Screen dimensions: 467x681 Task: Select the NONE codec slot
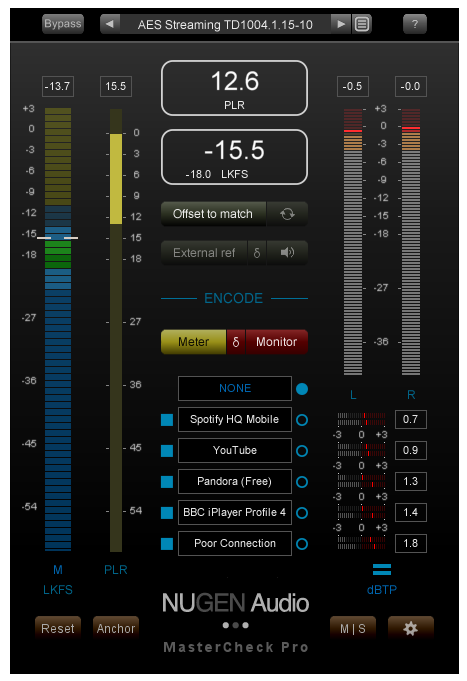coord(235,388)
